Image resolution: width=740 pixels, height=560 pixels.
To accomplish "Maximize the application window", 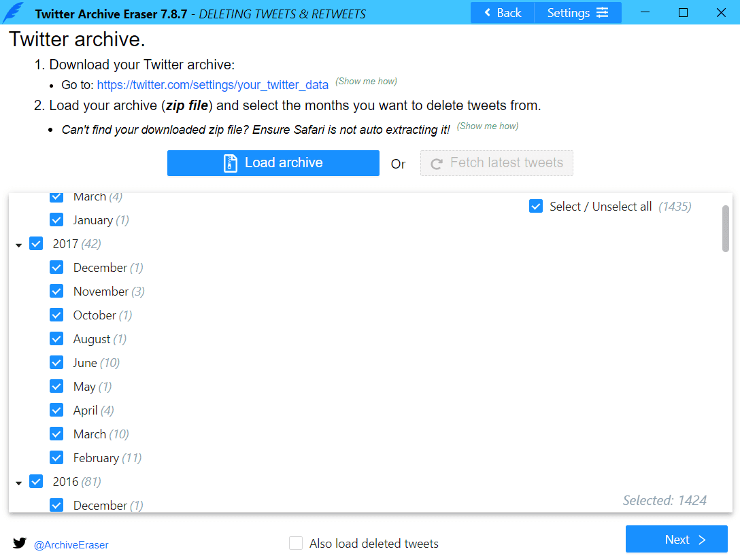I will [x=683, y=13].
